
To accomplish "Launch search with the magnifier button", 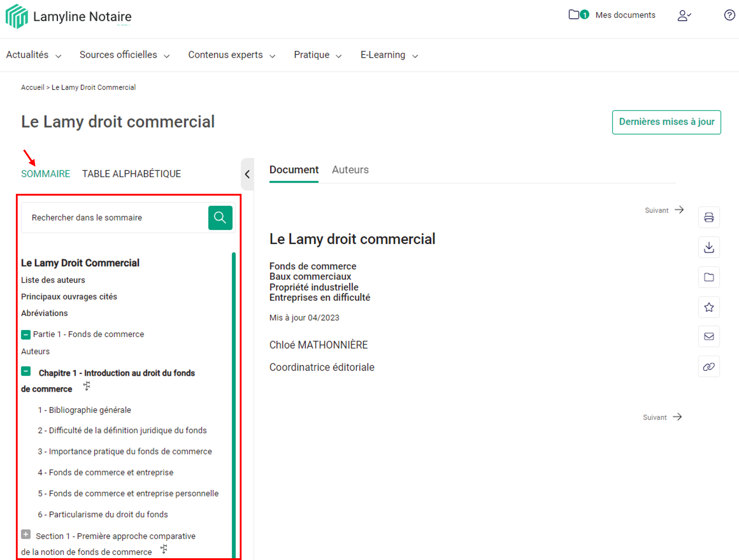I will tap(220, 217).
